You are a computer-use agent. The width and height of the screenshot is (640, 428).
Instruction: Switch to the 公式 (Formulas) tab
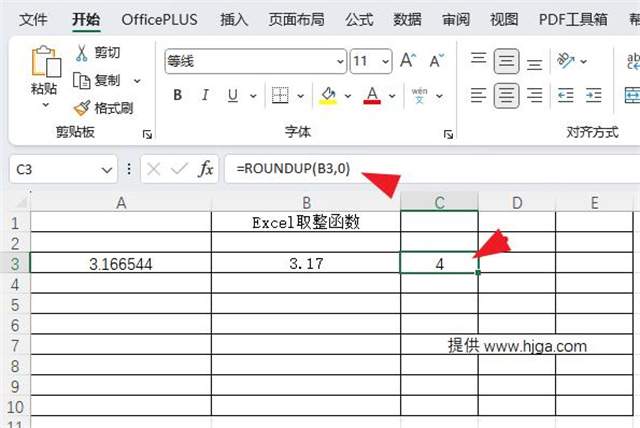click(359, 19)
